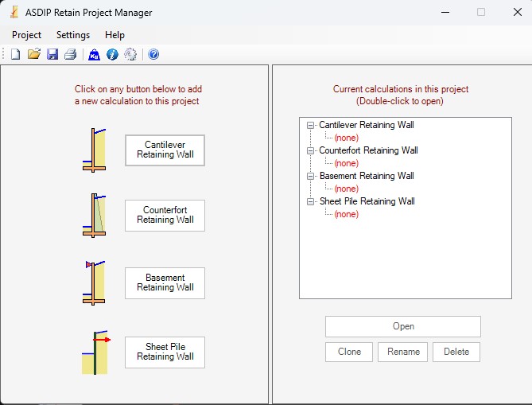Add a Cantilever Retaining Wall calculation
The image size is (532, 405).
click(x=165, y=150)
